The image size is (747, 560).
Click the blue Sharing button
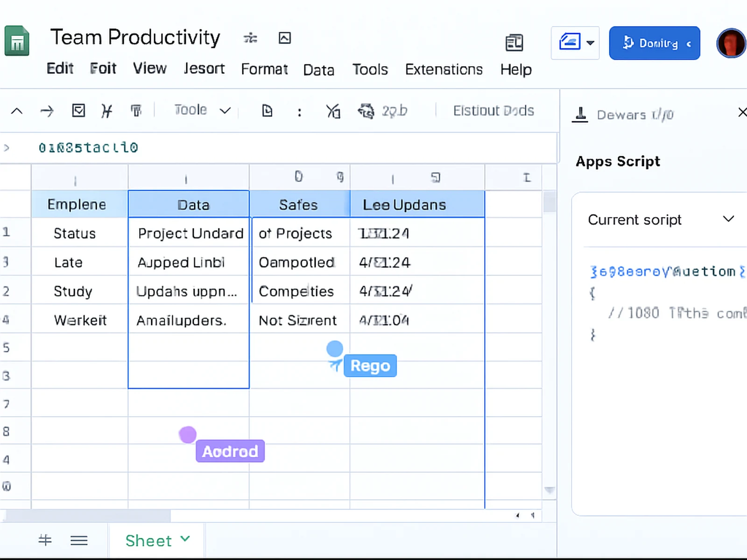(654, 43)
